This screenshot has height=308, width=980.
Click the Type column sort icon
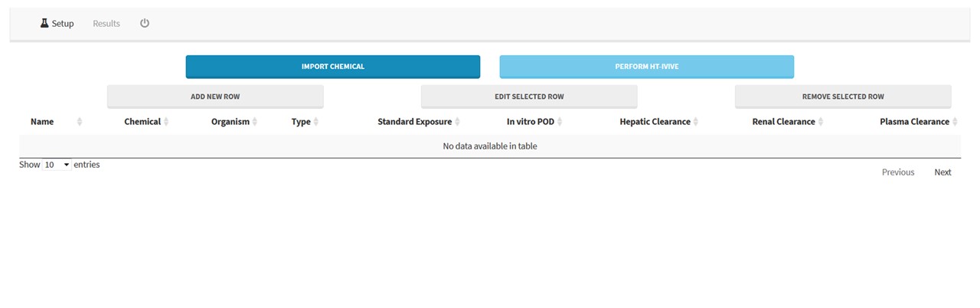315,122
